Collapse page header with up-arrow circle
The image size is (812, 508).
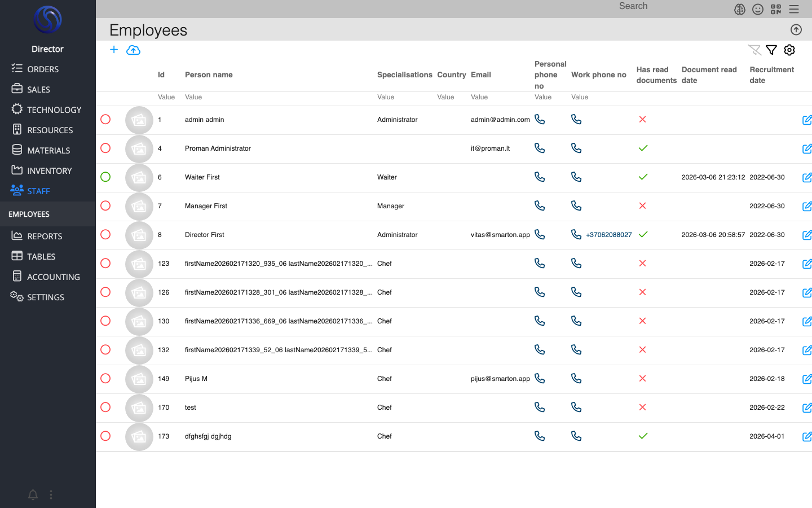(x=796, y=30)
